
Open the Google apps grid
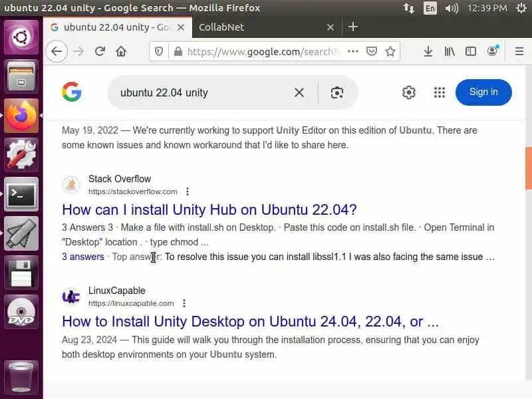click(440, 92)
